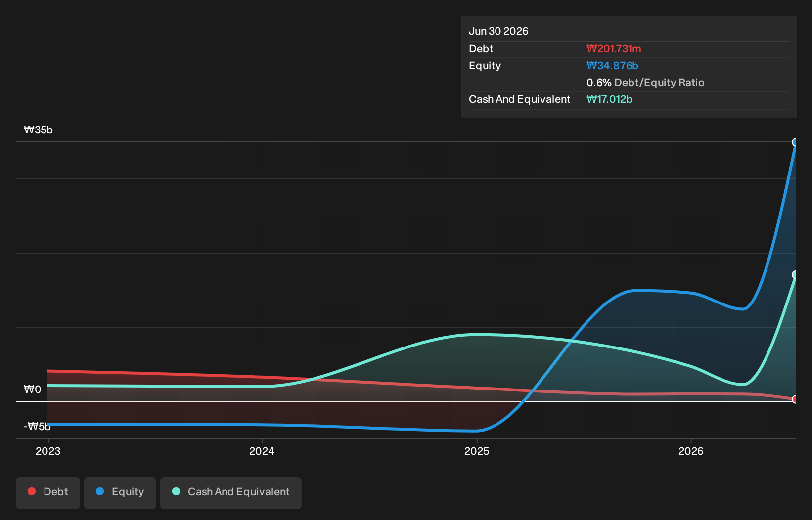
Task: Click the -₩5b y-axis label
Action: click(37, 426)
